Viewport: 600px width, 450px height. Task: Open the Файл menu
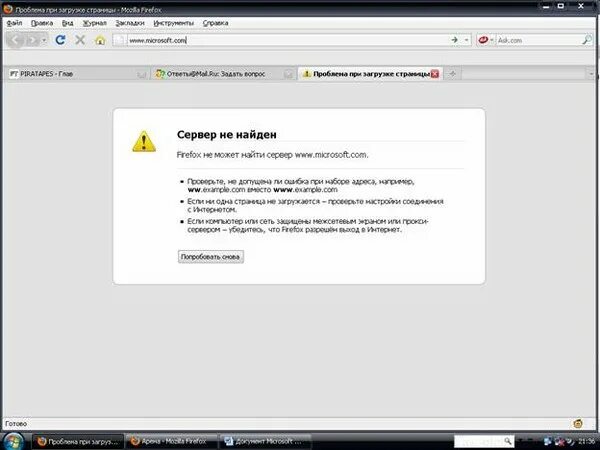click(14, 23)
